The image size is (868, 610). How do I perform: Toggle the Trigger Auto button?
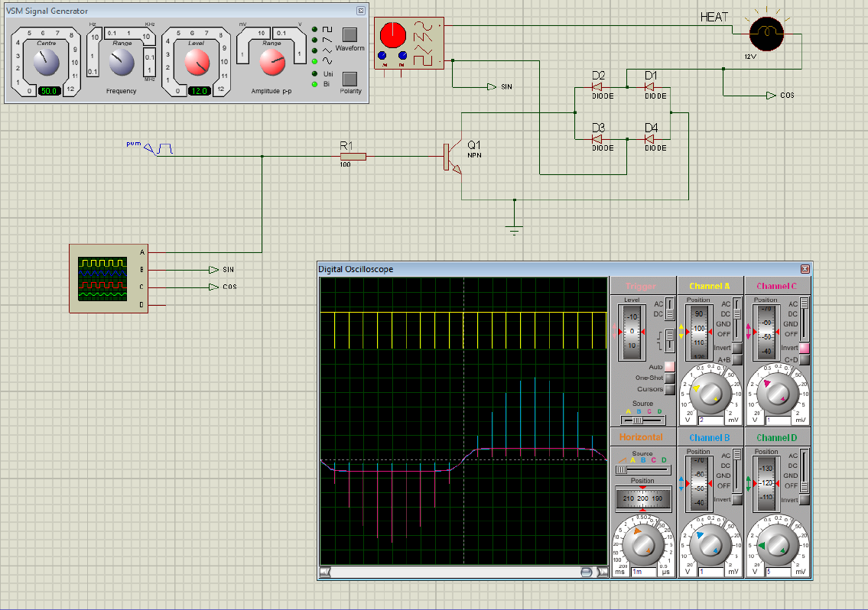click(x=669, y=367)
